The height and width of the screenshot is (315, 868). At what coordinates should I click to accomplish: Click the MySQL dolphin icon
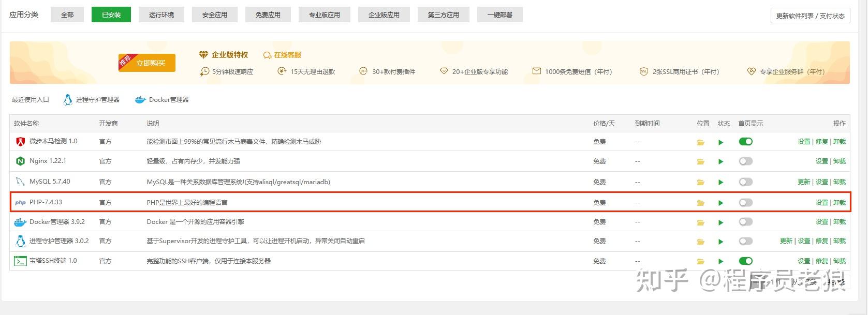pos(20,182)
